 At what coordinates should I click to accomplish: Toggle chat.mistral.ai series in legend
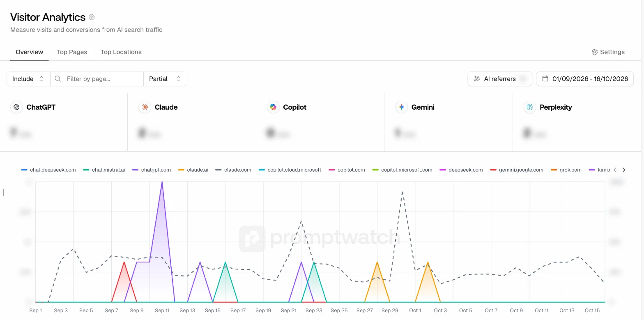(x=104, y=170)
